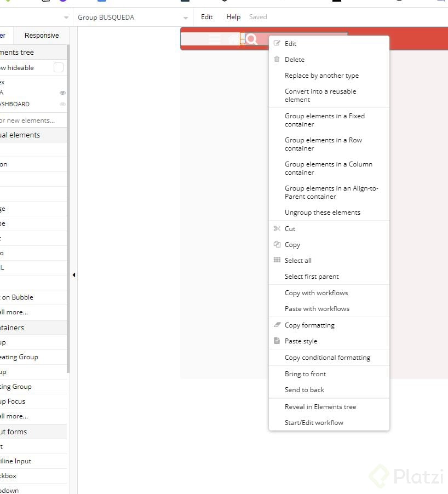Select Send to back
The height and width of the screenshot is (494, 448).
point(305,390)
